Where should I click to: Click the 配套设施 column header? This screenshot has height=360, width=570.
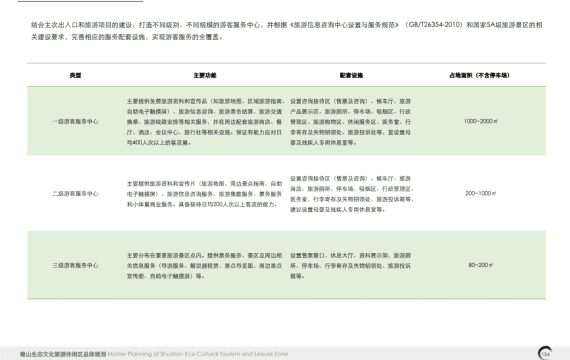point(351,75)
